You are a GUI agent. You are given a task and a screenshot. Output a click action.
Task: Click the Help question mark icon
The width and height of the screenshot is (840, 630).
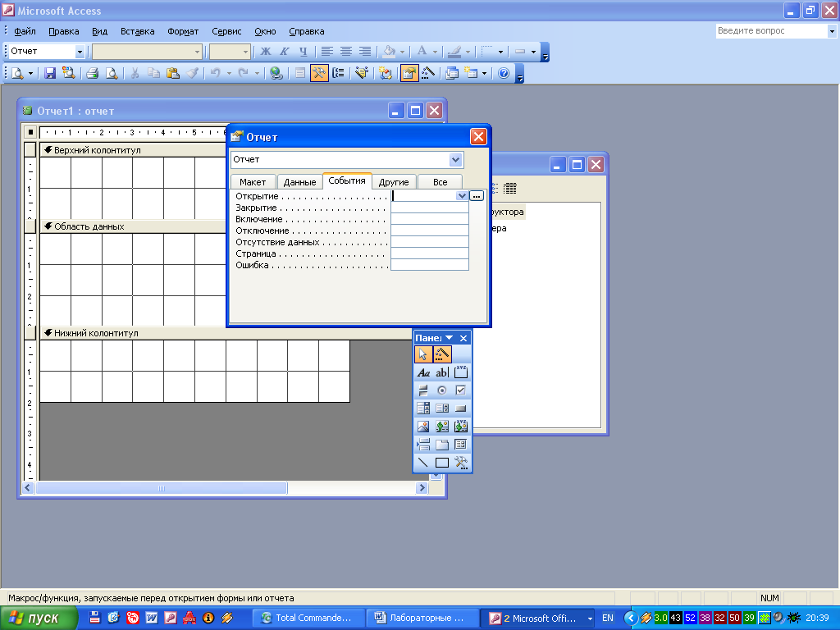(x=504, y=73)
